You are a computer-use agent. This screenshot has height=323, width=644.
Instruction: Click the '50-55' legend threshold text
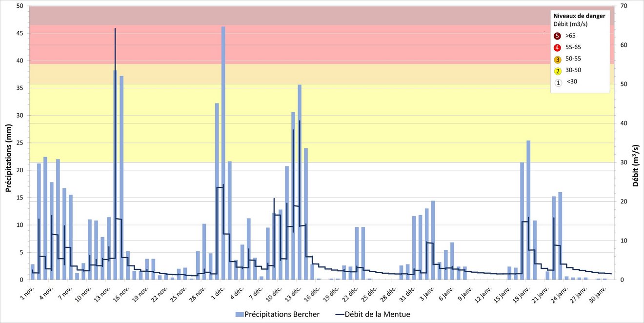pyautogui.click(x=573, y=59)
